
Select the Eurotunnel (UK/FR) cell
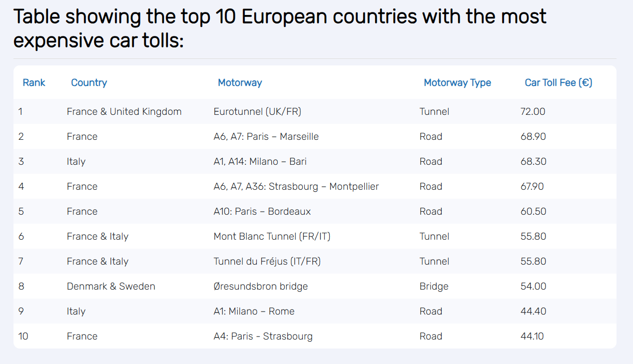(257, 111)
